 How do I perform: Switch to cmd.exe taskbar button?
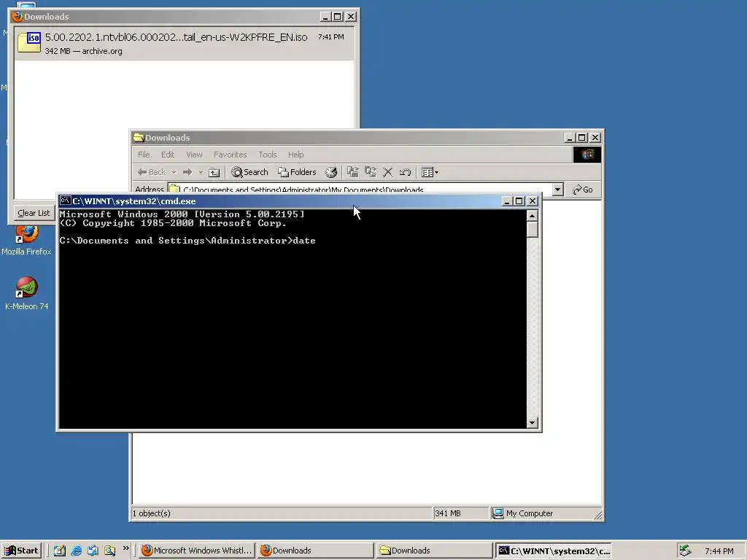(553, 551)
